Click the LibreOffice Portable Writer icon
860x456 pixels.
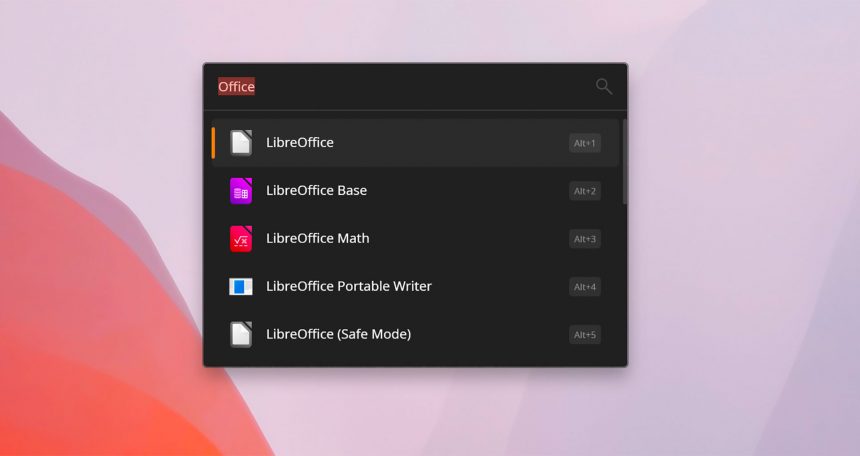[x=241, y=286]
